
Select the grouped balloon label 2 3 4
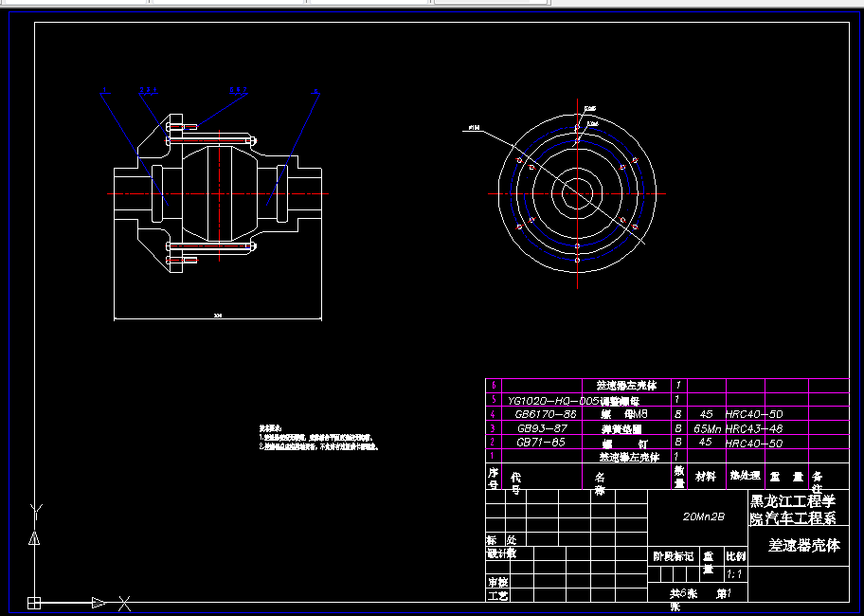click(x=148, y=89)
